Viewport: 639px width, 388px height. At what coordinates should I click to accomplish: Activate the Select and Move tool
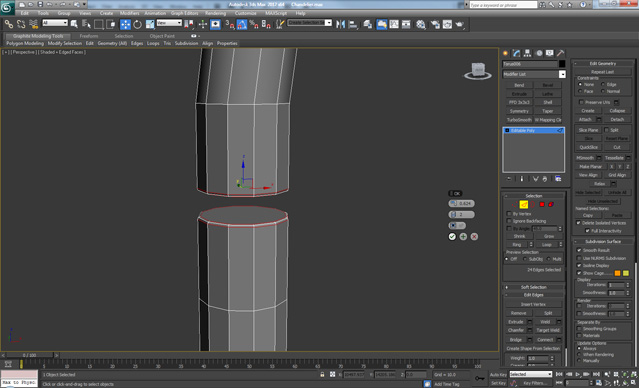125,24
